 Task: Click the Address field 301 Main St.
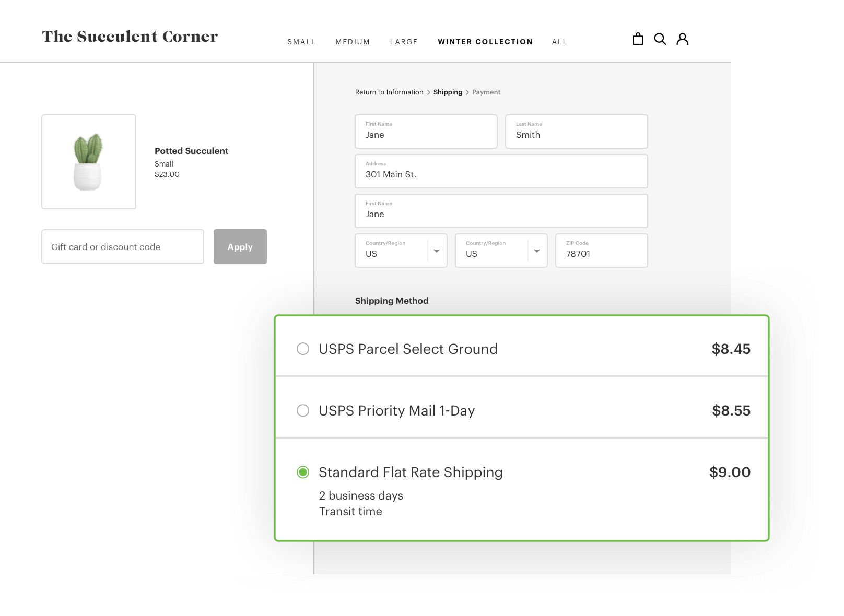(x=501, y=171)
